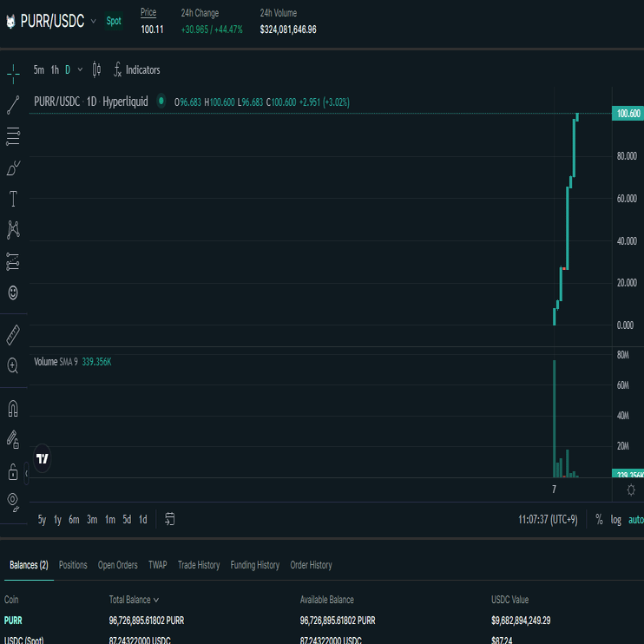Click the tallest volume bar
The height and width of the screenshot is (644, 644).
click(x=554, y=418)
